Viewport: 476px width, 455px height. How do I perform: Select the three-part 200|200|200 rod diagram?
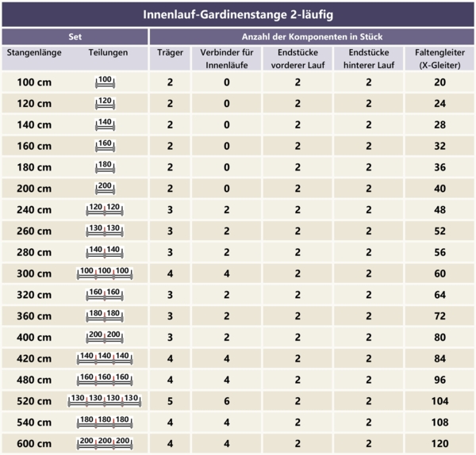coord(105,442)
